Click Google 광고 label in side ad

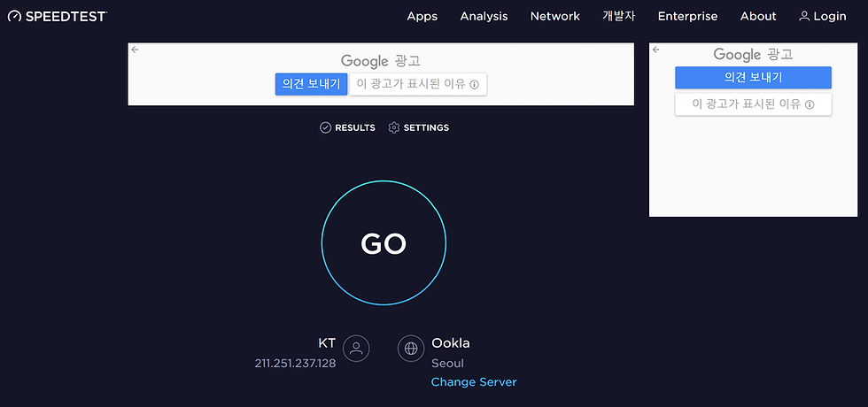(753, 54)
